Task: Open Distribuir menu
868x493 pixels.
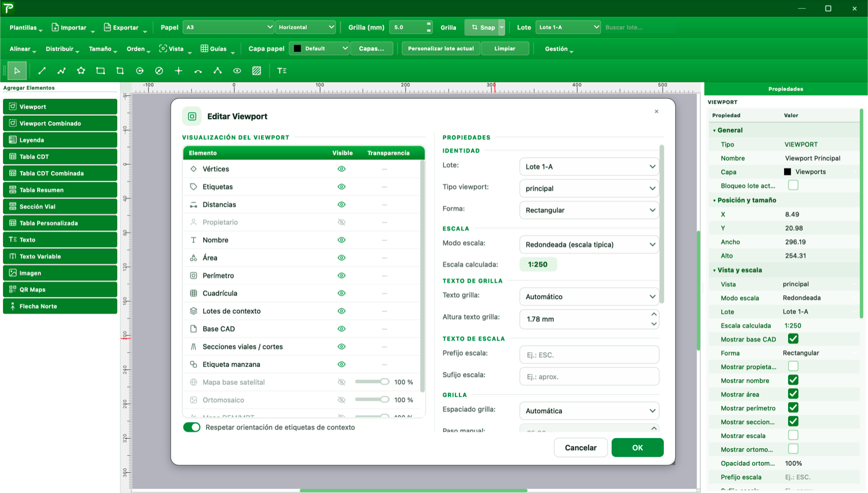Action: click(62, 49)
